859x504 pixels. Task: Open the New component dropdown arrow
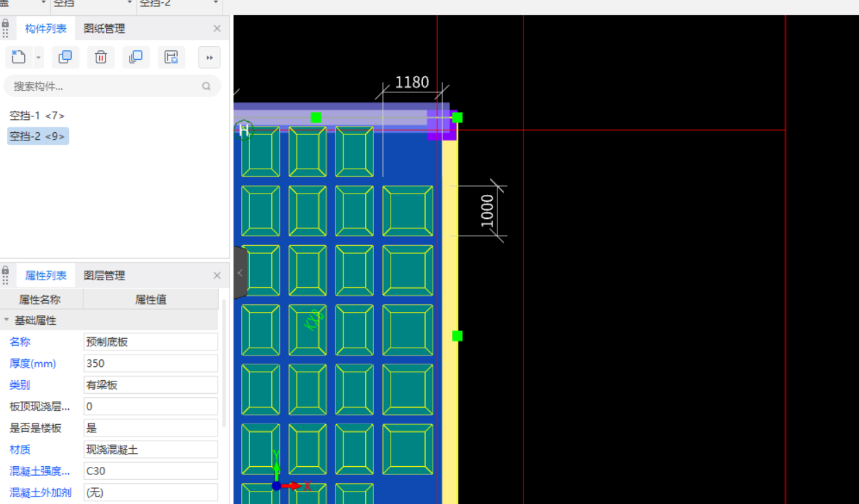point(39,57)
